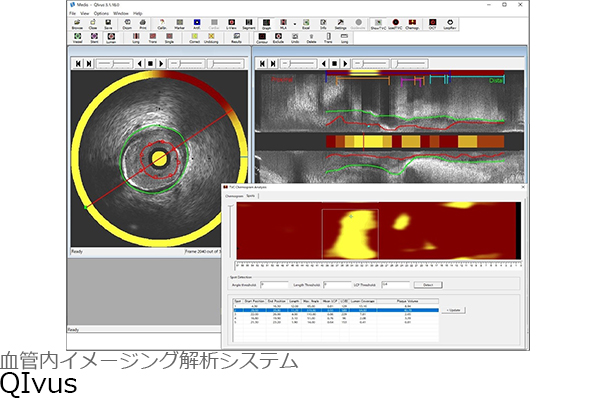600x400 pixels.
Task: Click the vertical slider beside the chemogram map
Action: [x=230, y=231]
